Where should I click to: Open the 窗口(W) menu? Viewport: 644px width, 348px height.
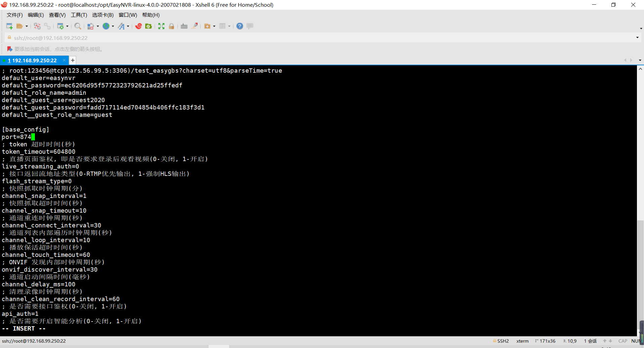click(128, 15)
